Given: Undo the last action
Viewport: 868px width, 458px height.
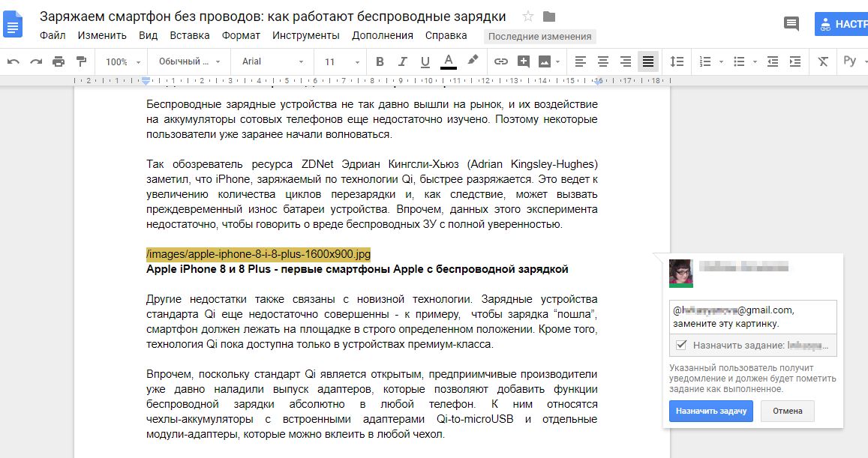Looking at the screenshot, I should pos(14,61).
